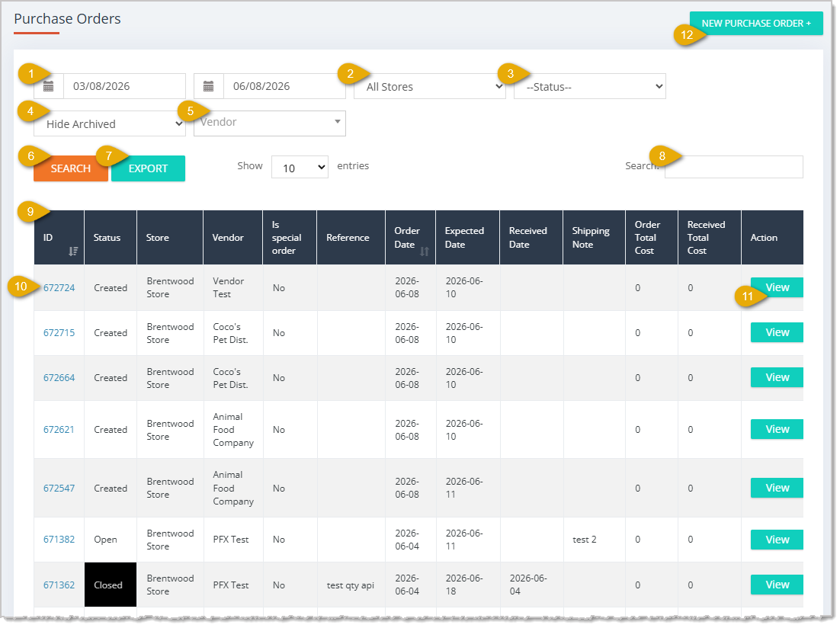
Task: Focus the table Search box
Action: [734, 167]
